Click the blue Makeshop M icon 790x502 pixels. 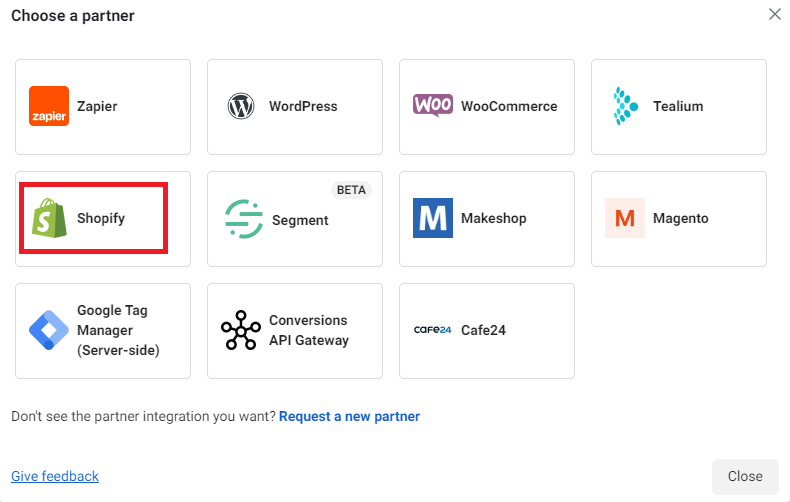click(x=433, y=218)
